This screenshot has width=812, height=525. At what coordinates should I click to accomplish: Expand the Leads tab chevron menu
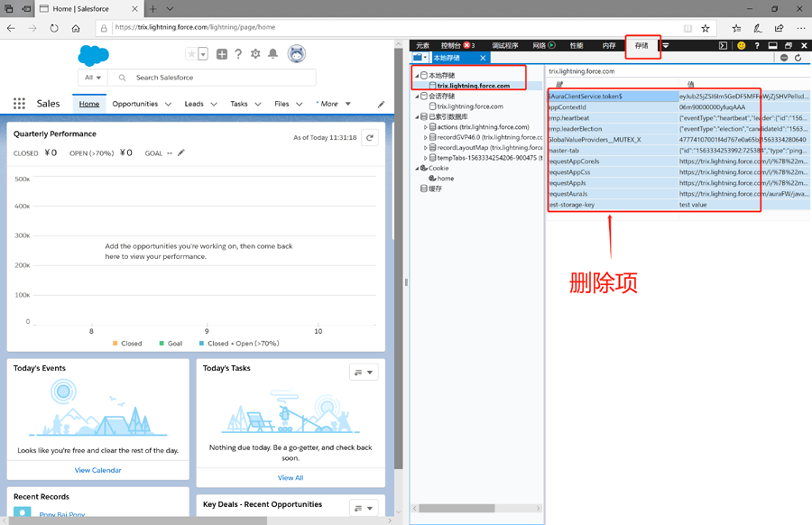[214, 104]
